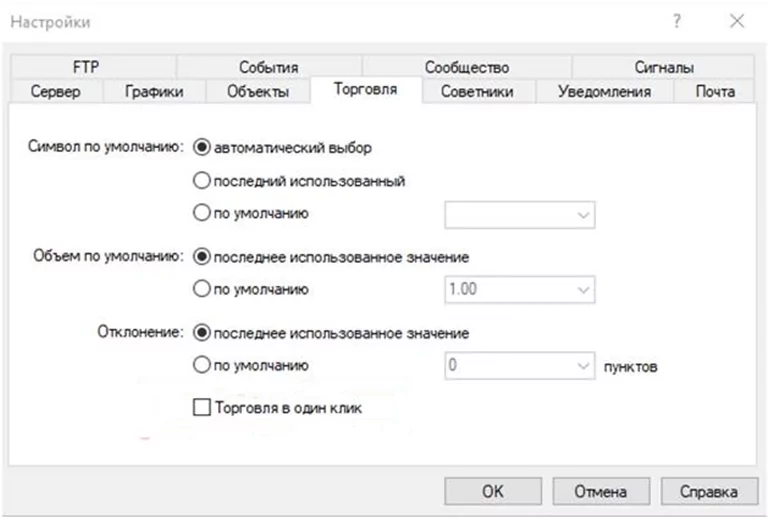Screen dimensions: 769x519
Task: Choose 'по умолчанию' radio under Отклонение
Action: [202, 365]
